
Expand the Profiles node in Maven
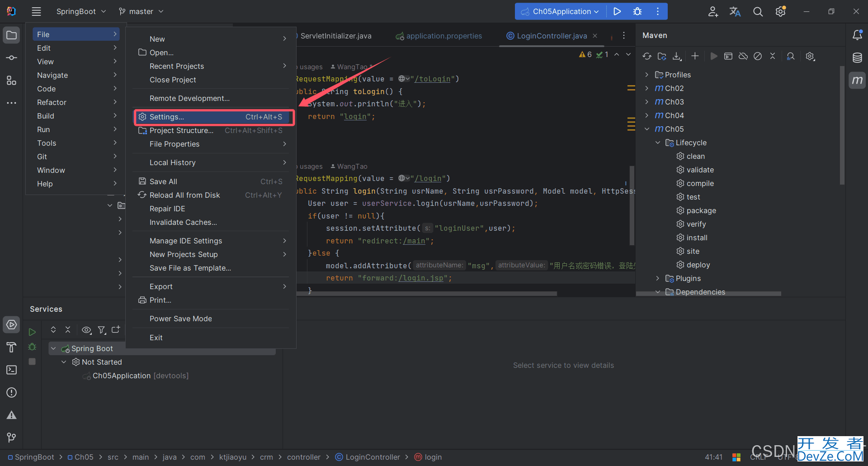(647, 75)
